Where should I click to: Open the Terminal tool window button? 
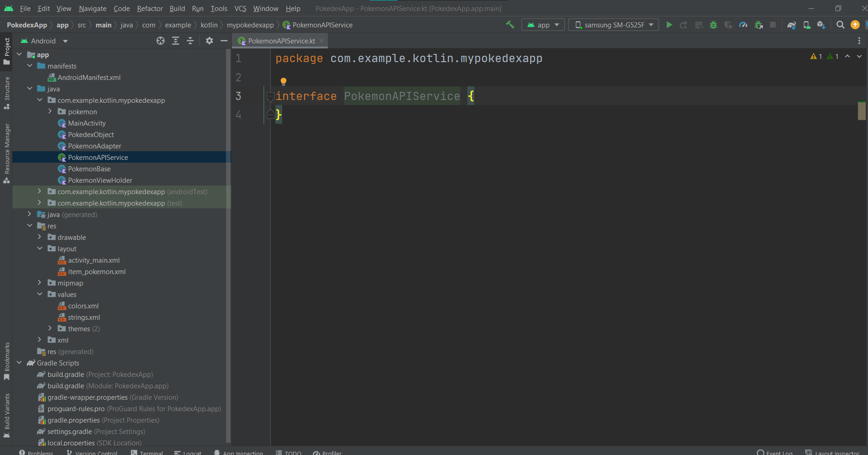pos(147,452)
